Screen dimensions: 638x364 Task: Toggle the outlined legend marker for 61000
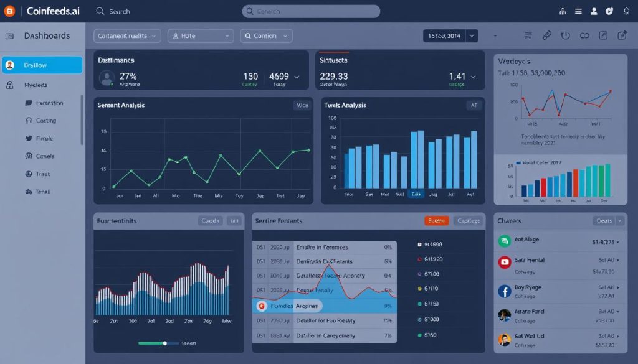419,320
